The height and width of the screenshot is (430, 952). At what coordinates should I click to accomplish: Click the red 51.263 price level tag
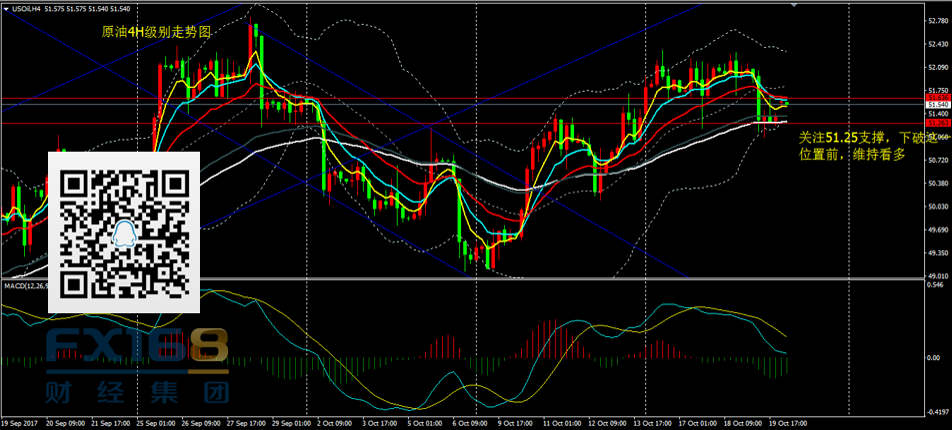[937, 122]
